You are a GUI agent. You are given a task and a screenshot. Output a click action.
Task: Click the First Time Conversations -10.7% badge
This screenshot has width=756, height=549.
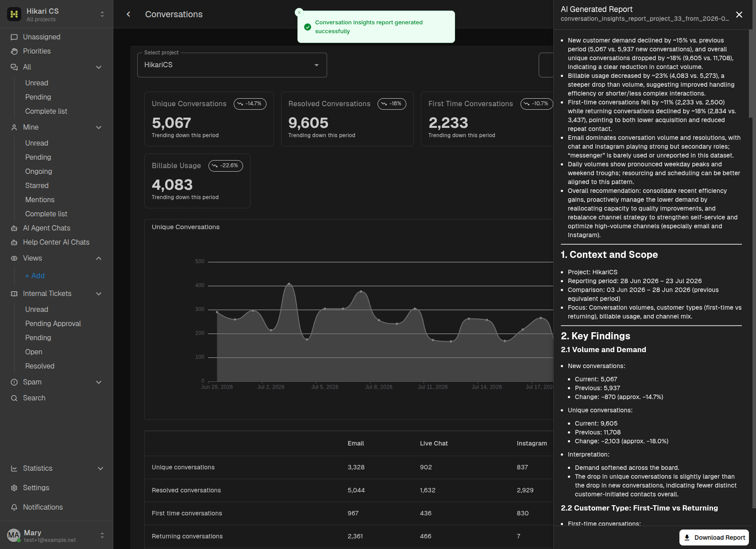[537, 104]
